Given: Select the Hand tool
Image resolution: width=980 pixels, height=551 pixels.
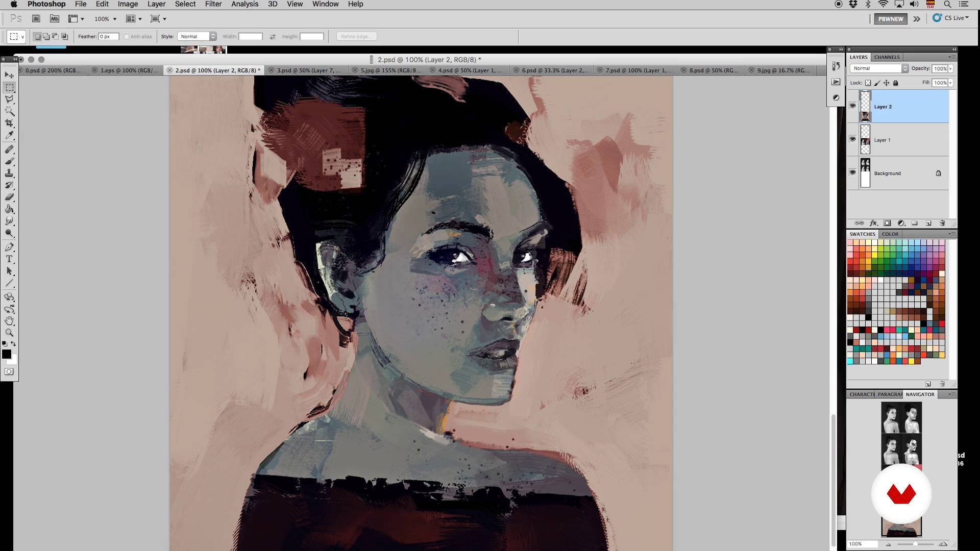Looking at the screenshot, I should [x=9, y=321].
